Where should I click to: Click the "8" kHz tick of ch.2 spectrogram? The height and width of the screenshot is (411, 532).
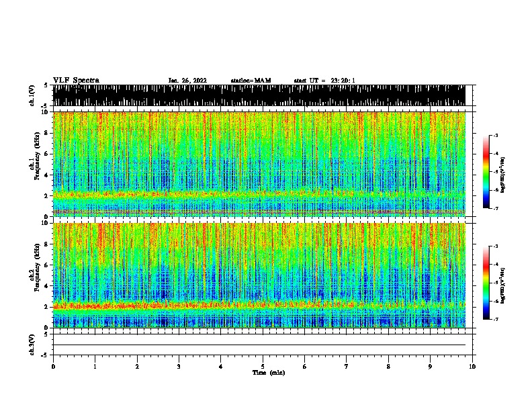coord(46,244)
